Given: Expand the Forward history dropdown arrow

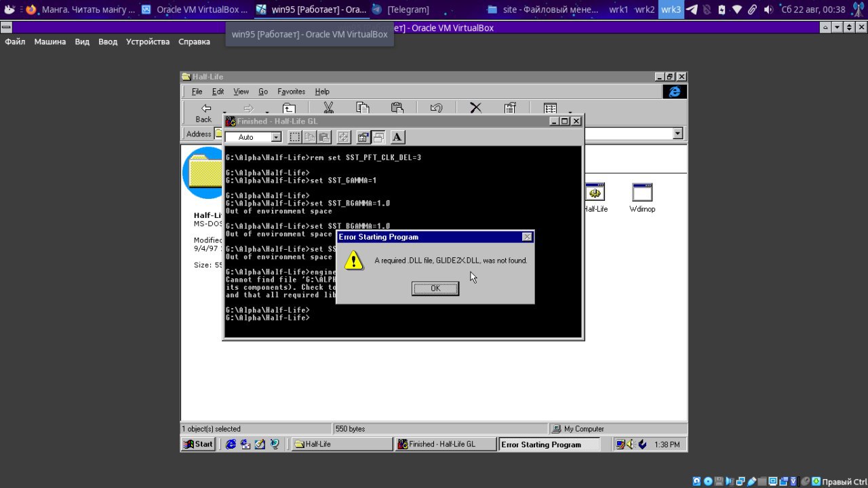Looking at the screenshot, I should coord(267,113).
